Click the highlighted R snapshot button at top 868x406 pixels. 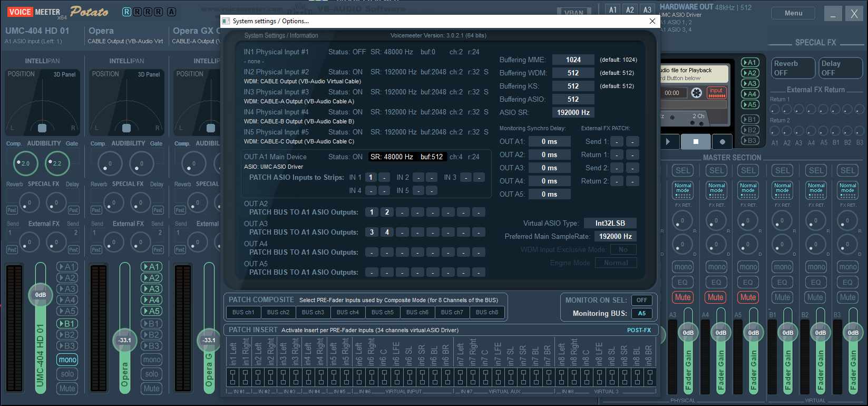pos(126,12)
